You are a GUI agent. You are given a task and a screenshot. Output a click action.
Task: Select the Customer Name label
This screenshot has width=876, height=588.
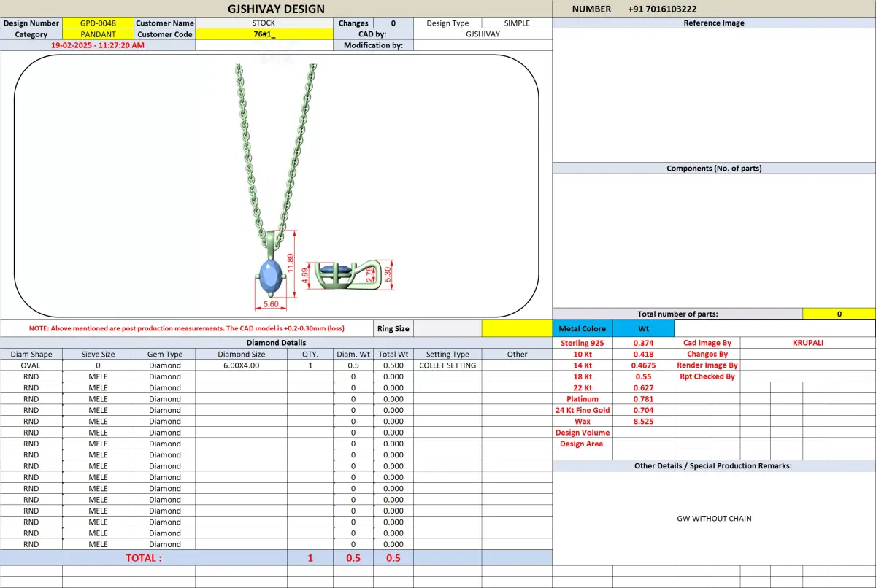165,23
